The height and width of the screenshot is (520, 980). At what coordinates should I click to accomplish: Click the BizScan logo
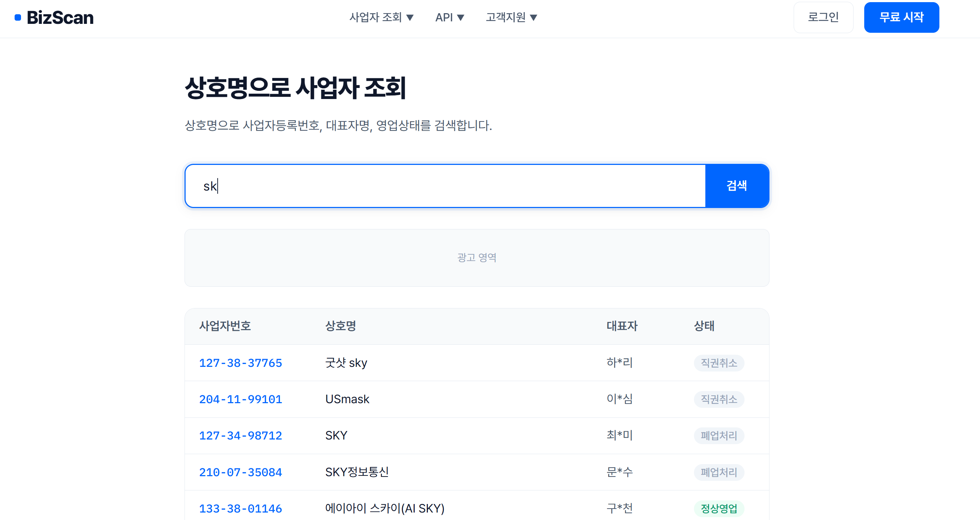coord(54,17)
